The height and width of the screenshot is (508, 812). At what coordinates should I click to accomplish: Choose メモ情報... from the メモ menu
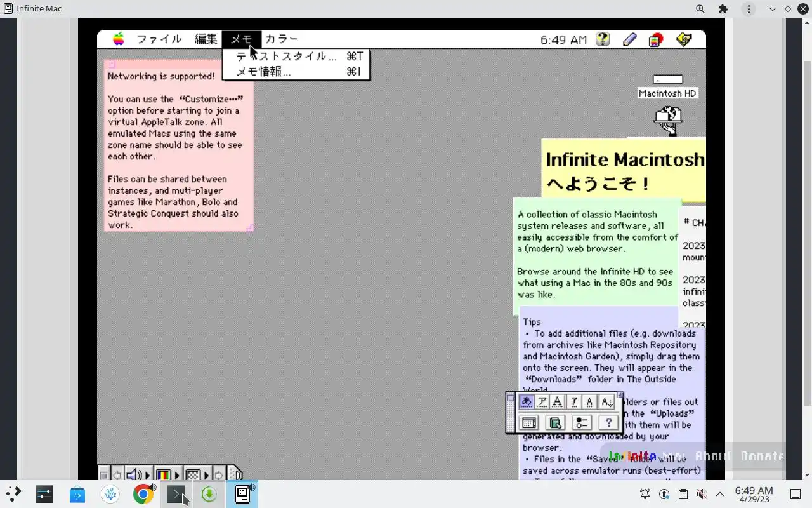[296, 72]
